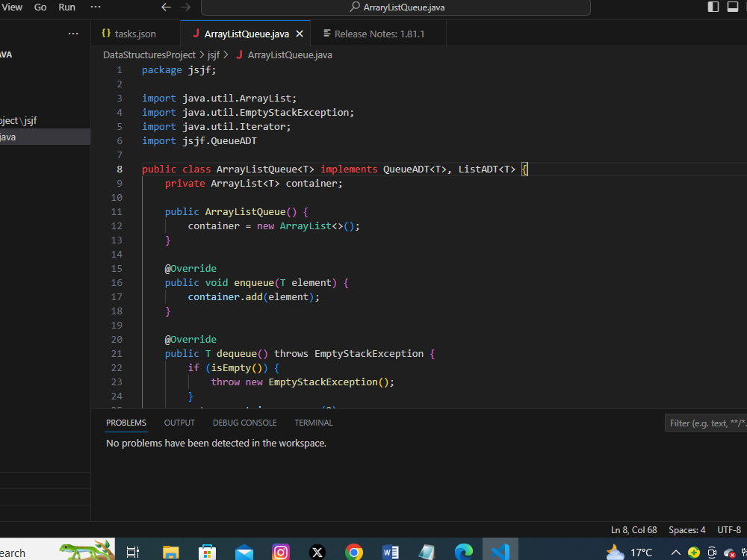Open the DEBUG CONSOLE panel tab
The height and width of the screenshot is (560, 747).
point(245,423)
